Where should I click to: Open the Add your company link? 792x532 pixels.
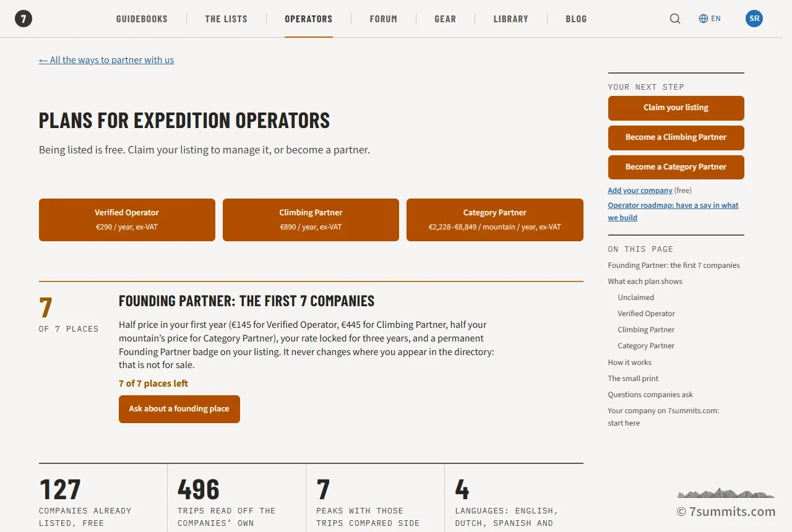pos(640,191)
